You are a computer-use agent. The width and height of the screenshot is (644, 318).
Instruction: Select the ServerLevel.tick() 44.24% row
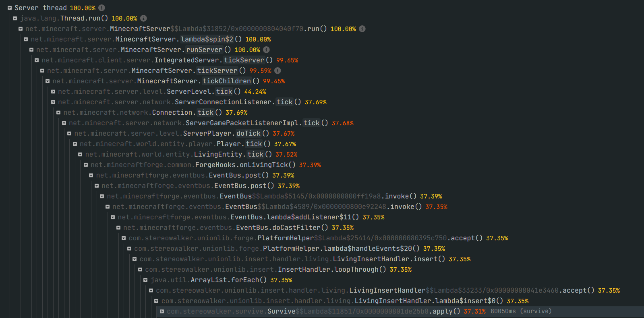coord(162,92)
